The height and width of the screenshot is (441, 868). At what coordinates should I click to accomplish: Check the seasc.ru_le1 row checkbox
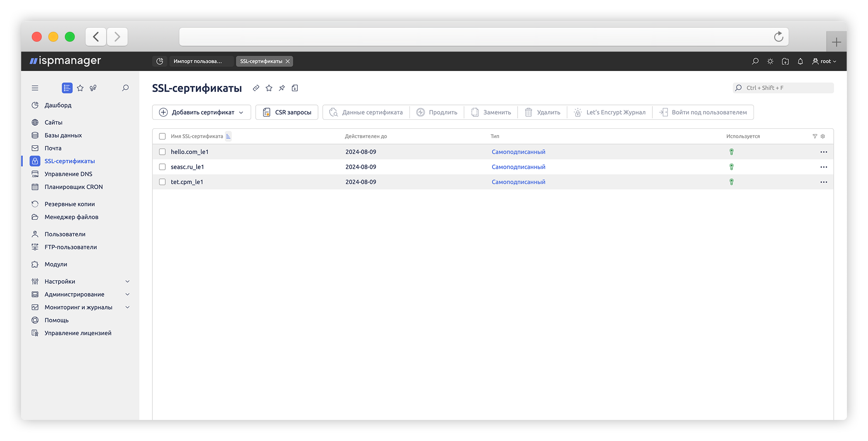[162, 167]
